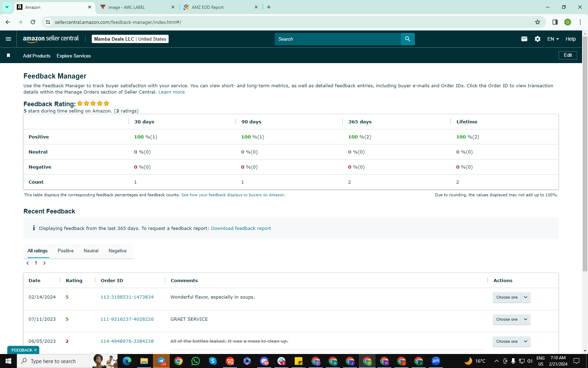Image resolution: width=588 pixels, height=368 pixels.
Task: Select the Negative feedback tab
Action: 118,251
